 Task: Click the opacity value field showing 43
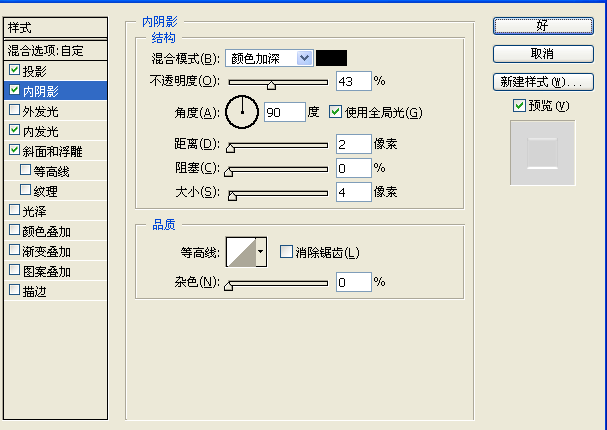354,81
